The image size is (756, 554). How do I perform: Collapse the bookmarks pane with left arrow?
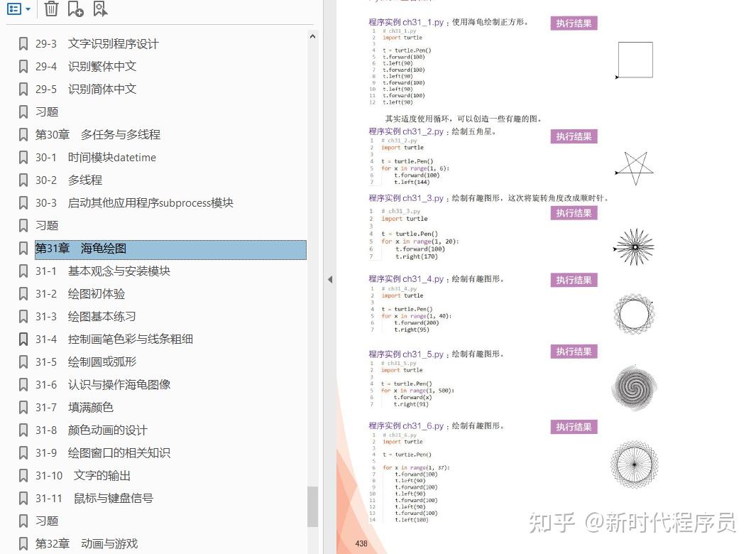tap(330, 279)
